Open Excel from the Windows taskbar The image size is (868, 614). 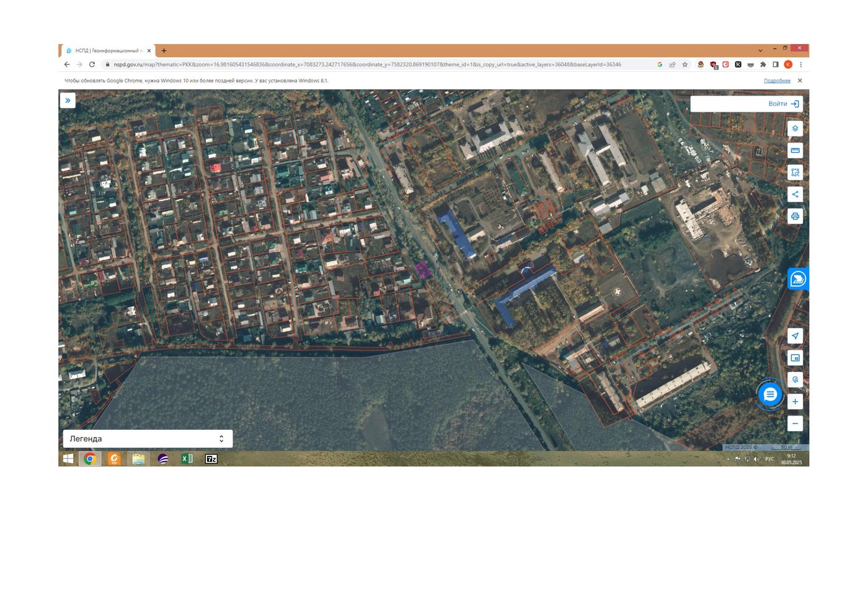tap(187, 459)
